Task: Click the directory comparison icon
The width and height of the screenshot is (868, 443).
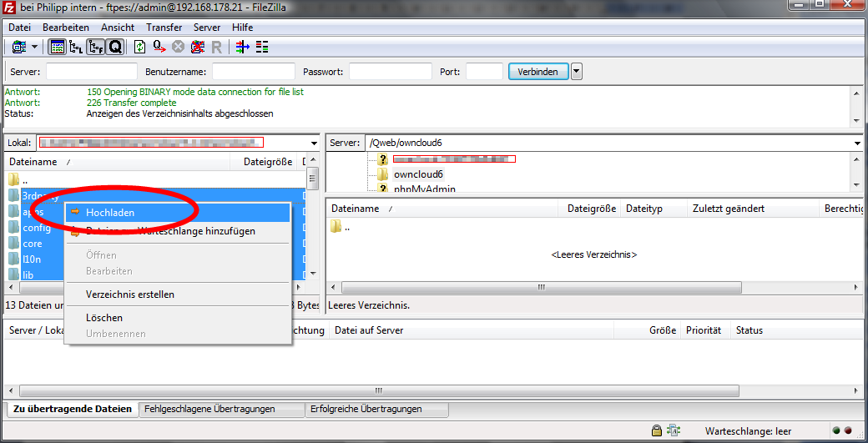Action: click(x=261, y=47)
